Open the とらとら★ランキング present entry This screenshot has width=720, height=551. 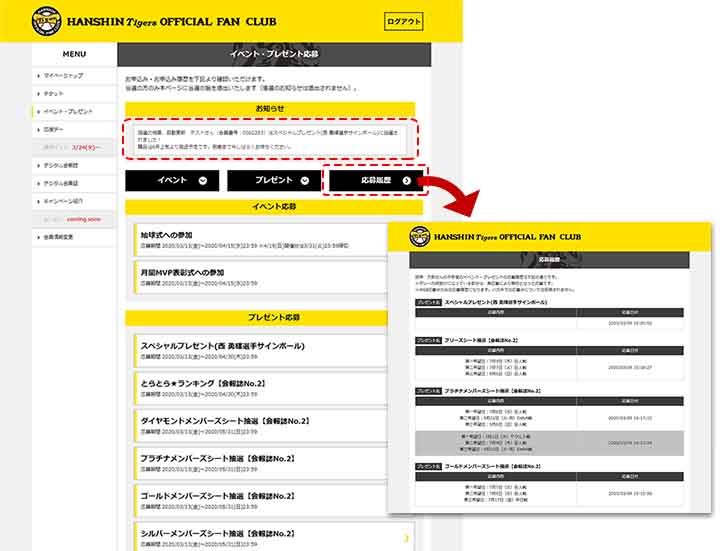261,388
